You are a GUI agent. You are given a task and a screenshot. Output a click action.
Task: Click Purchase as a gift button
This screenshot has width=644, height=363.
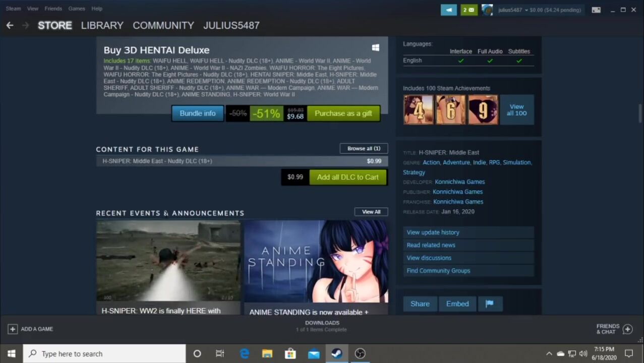(343, 113)
